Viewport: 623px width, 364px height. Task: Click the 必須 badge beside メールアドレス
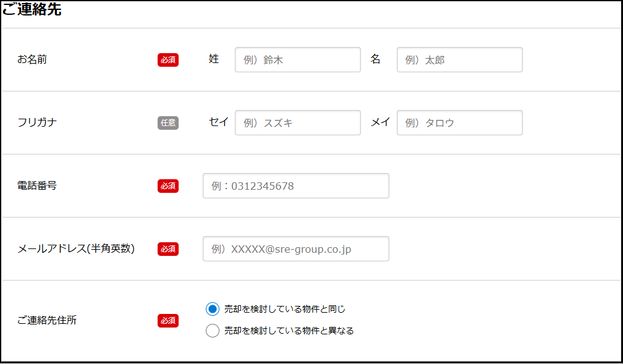tap(168, 249)
